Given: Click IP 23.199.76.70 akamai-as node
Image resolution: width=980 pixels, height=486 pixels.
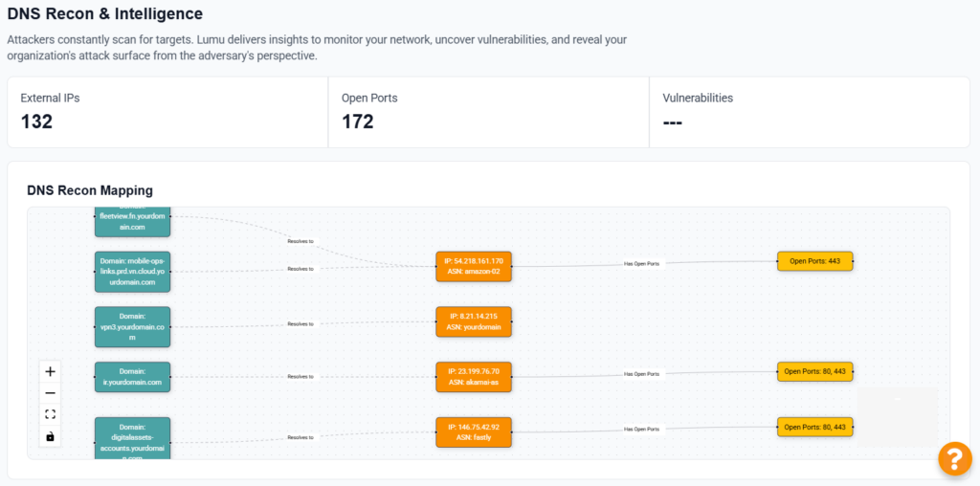Looking at the screenshot, I should tap(474, 377).
